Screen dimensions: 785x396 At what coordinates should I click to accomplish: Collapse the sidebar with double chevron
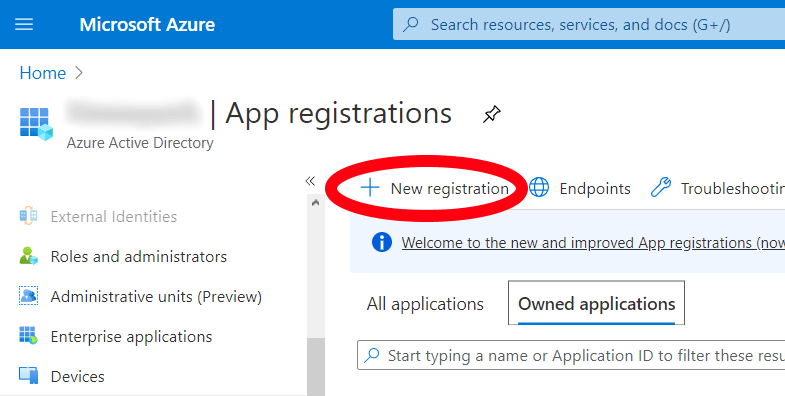click(x=310, y=181)
